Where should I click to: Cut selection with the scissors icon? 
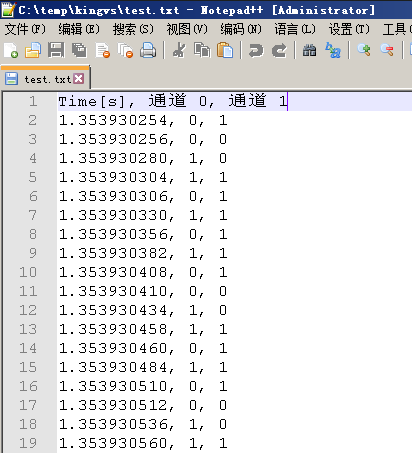coord(179,50)
